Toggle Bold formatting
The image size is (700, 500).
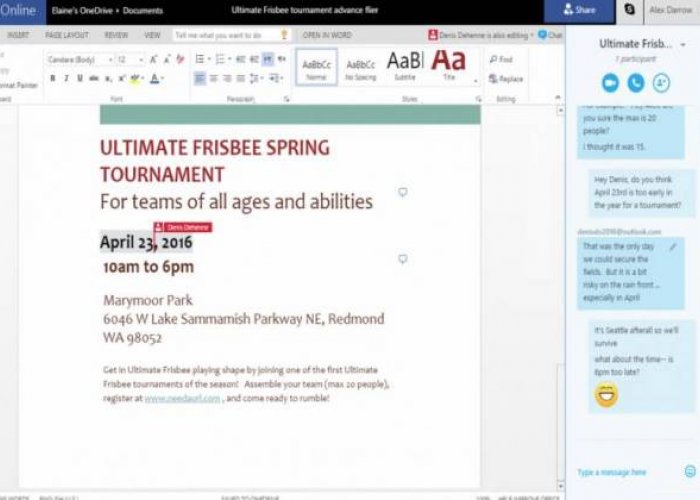[52, 78]
